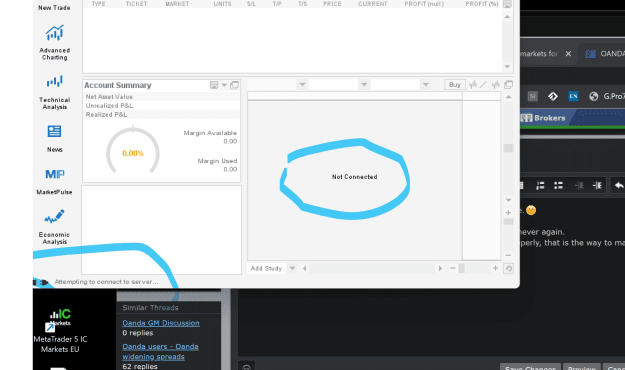The image size is (625, 370).
Task: Open the Add Study dropdown arrow
Action: [x=292, y=268]
